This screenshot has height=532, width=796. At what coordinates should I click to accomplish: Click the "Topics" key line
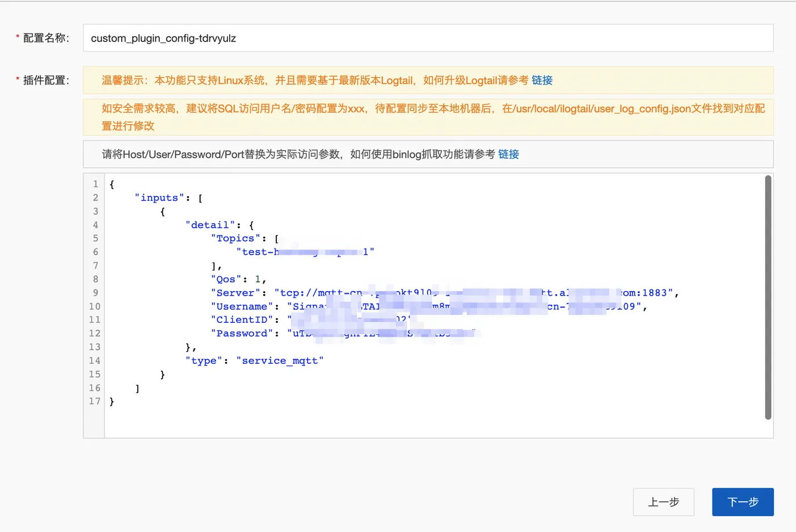pos(245,239)
